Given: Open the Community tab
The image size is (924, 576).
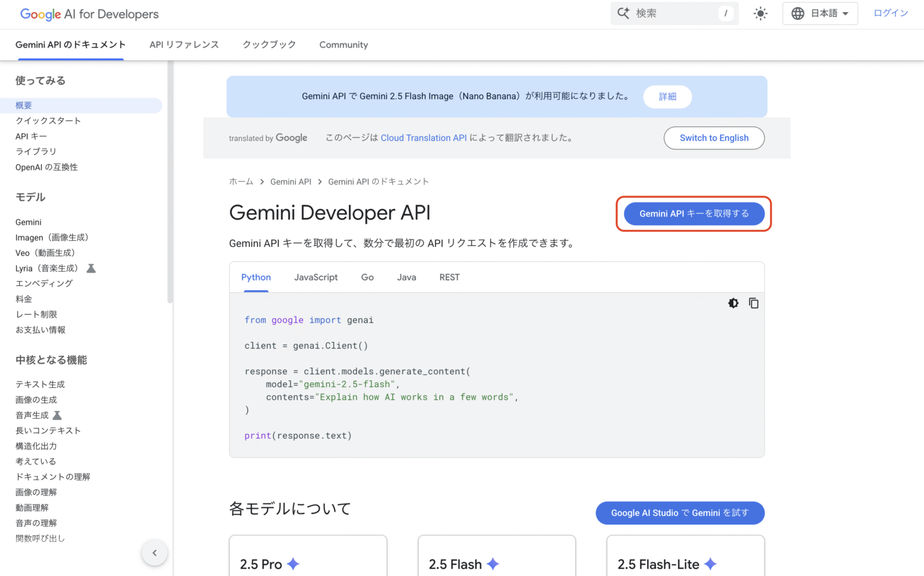Looking at the screenshot, I should 343,45.
